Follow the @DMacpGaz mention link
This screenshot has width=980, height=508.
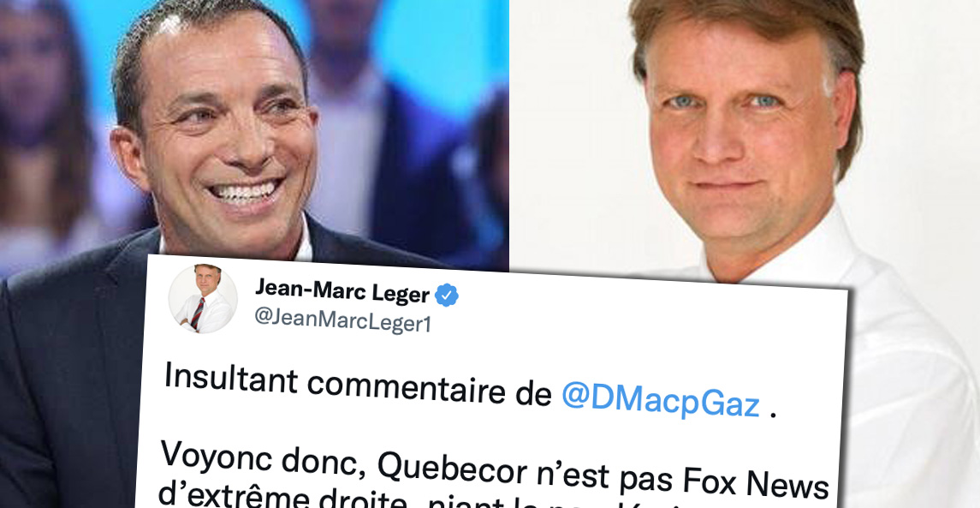[661, 401]
